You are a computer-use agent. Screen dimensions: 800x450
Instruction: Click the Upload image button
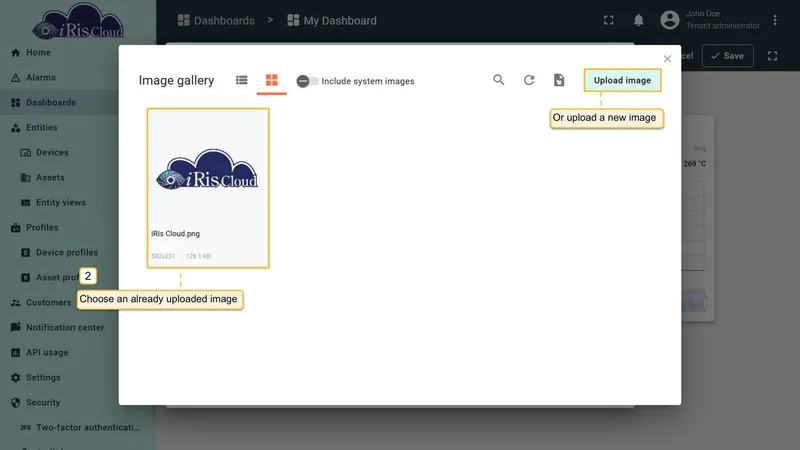click(x=622, y=80)
